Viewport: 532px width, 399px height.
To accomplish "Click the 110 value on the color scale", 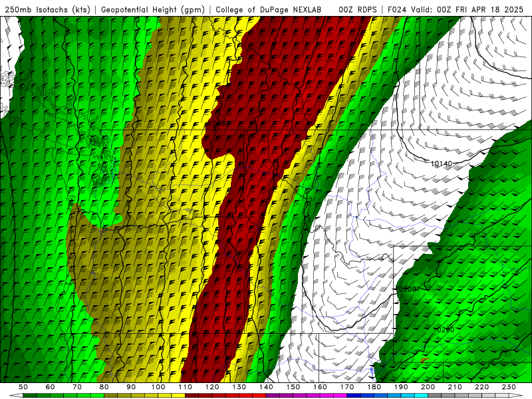I will (186, 387).
